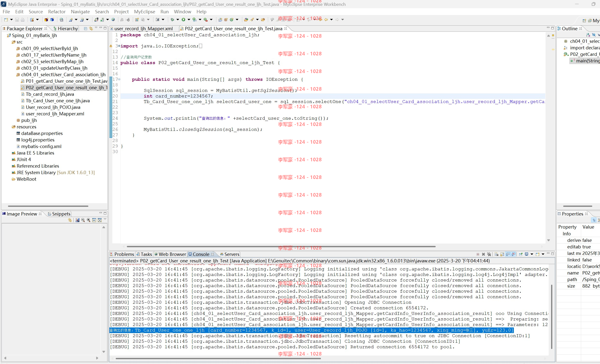Click the sort icon in Outline toolbar
Screen dimensions: 600x364
pos(588,35)
